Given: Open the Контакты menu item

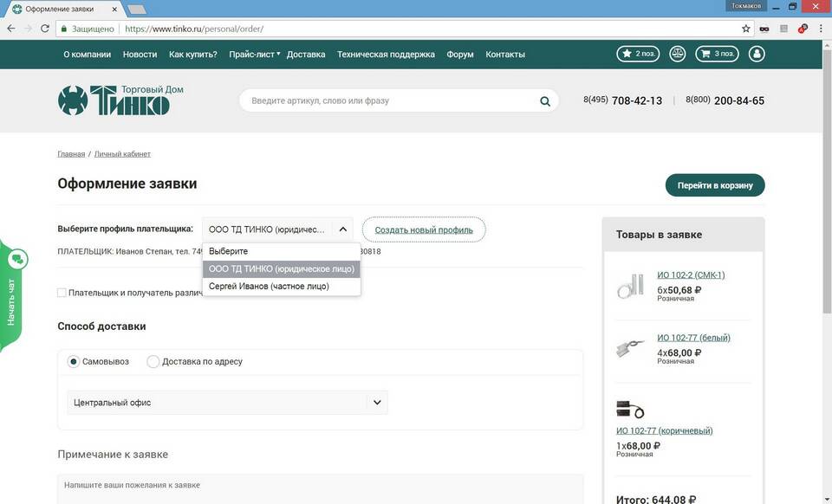Looking at the screenshot, I should [505, 54].
